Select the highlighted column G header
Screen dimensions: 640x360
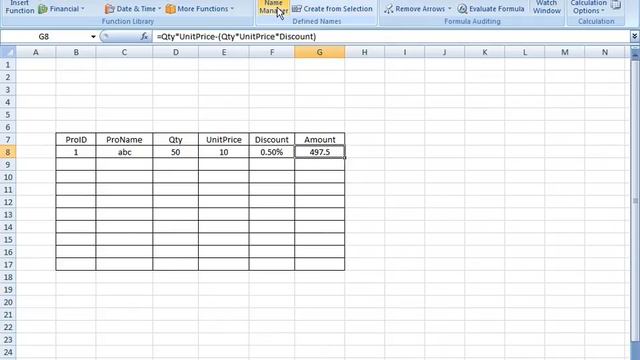(x=320, y=52)
